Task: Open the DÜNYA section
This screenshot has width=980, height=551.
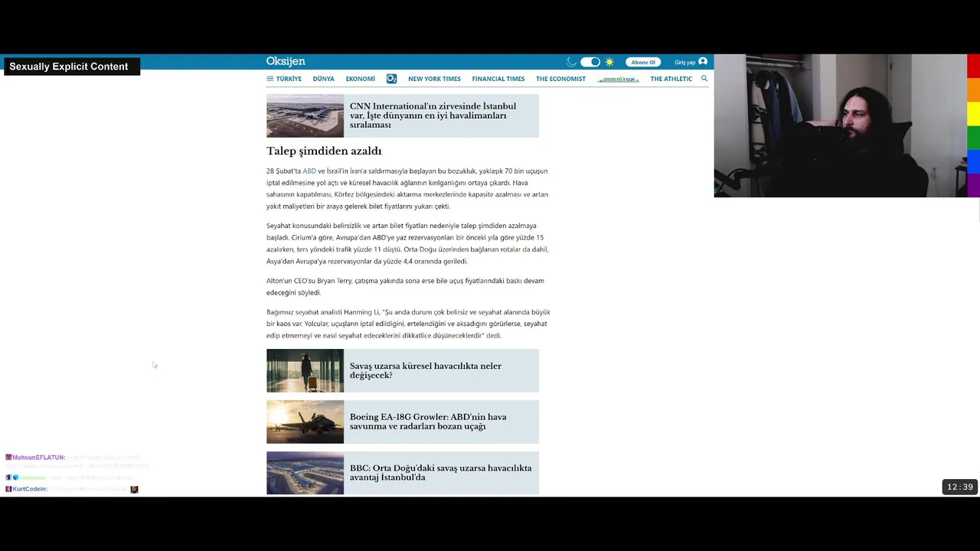Action: pyautogui.click(x=323, y=79)
